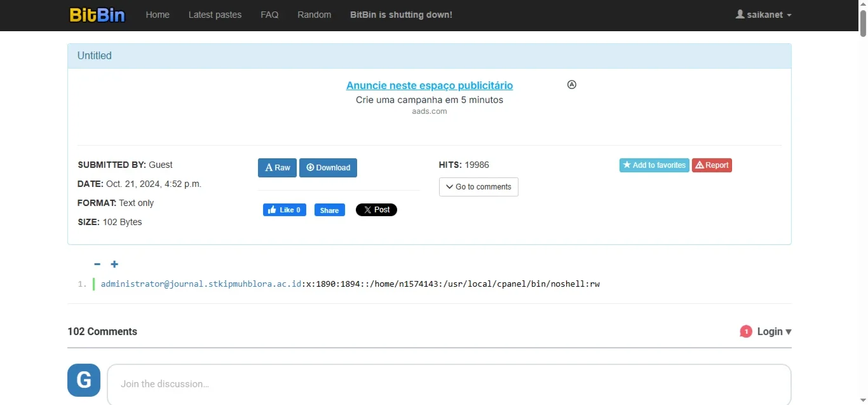Open the saikanet user dropdown
Viewport: 868px width, 405px height.
[x=764, y=15]
